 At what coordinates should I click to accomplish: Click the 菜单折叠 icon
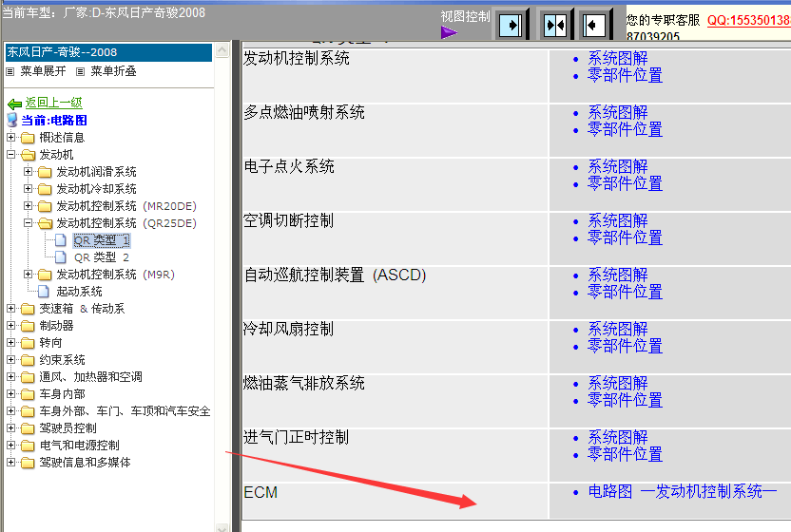point(80,71)
